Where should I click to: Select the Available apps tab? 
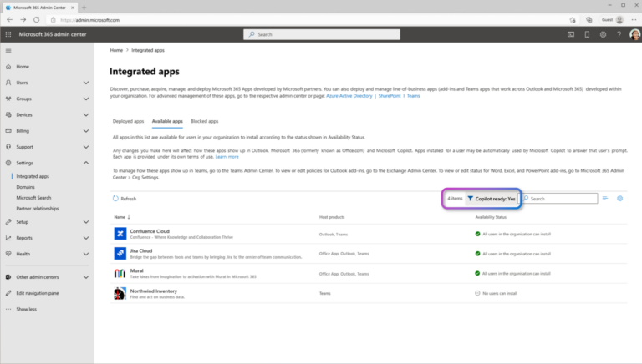coord(167,121)
